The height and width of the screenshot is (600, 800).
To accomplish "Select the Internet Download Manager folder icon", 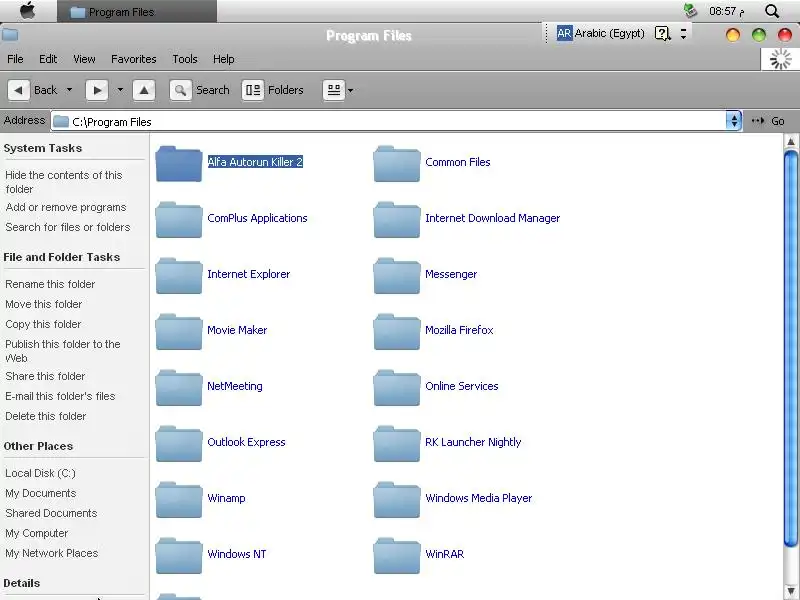I will (x=396, y=220).
